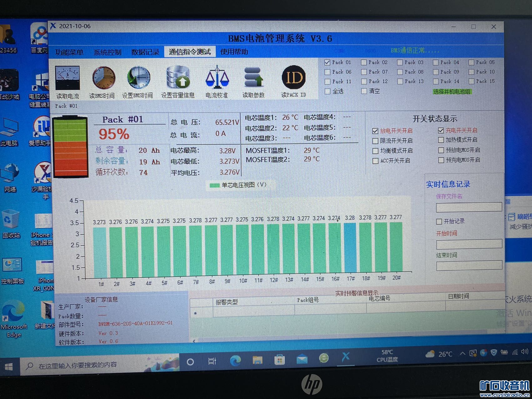
Task: Expand hidden tray icons arrow
Action: point(462,353)
